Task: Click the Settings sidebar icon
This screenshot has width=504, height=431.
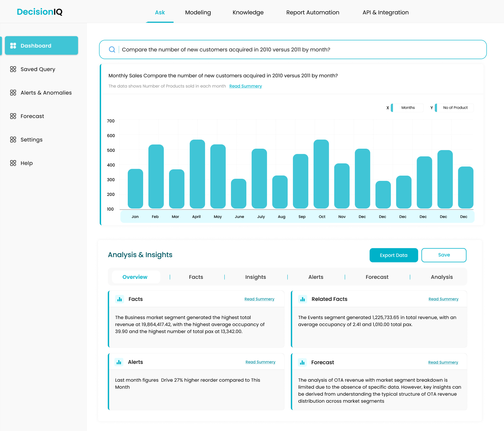Action: 13,140
